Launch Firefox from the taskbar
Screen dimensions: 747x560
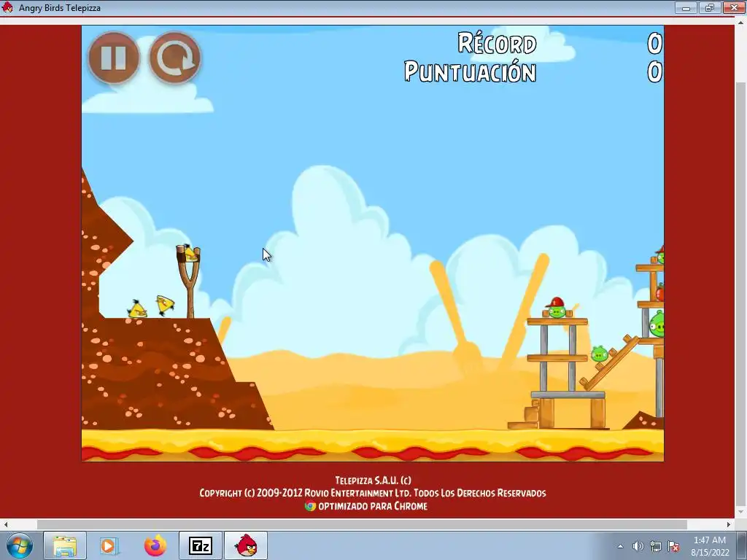155,545
